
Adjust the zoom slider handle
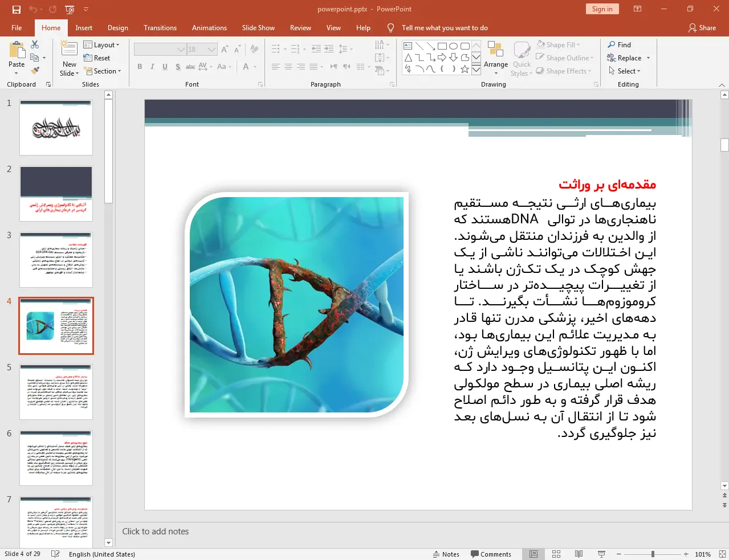[653, 554]
